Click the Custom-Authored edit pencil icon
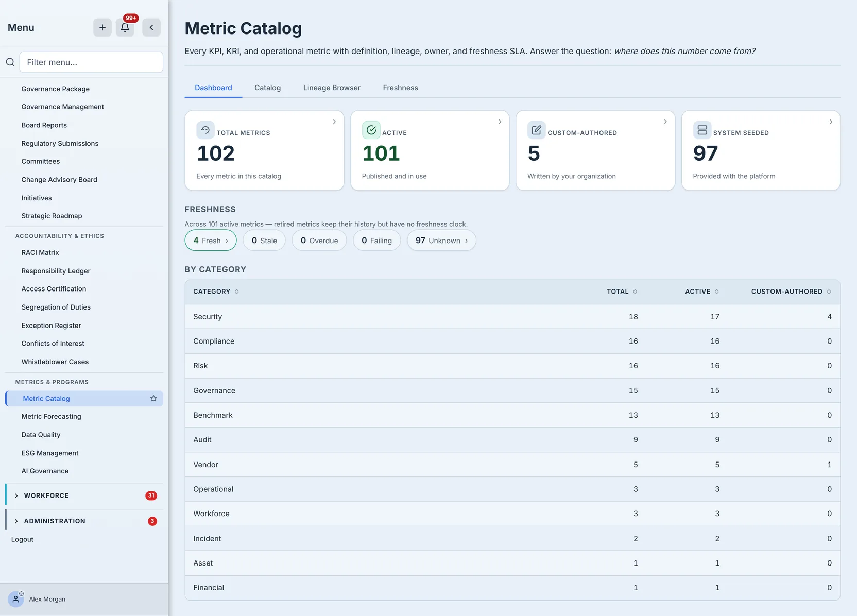Viewport: 857px width, 616px height. (x=536, y=130)
